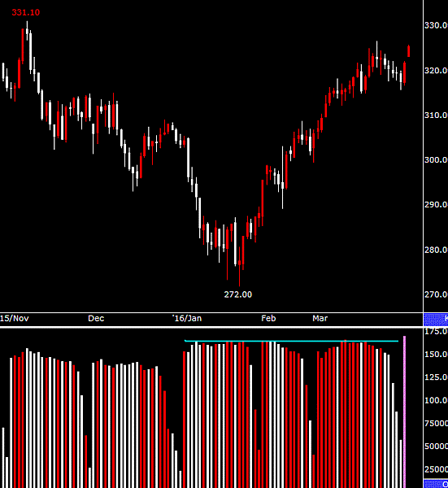The image size is (448, 488).
Task: Click the 175.0 volume axis label
Action: [x=436, y=332]
